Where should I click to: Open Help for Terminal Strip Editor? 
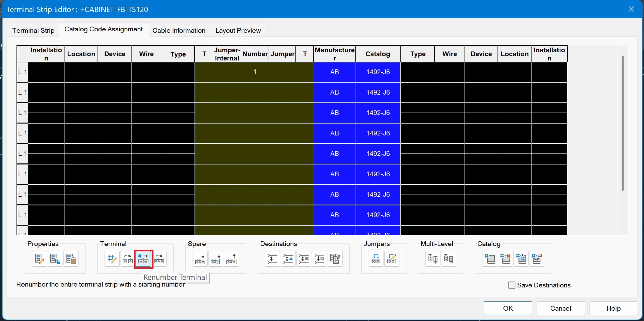pos(614,308)
